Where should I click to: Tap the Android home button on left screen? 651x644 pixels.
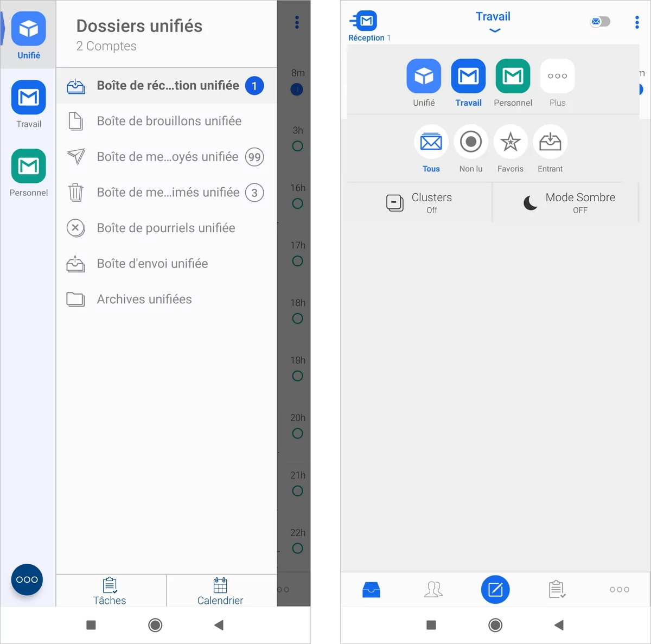point(155,625)
